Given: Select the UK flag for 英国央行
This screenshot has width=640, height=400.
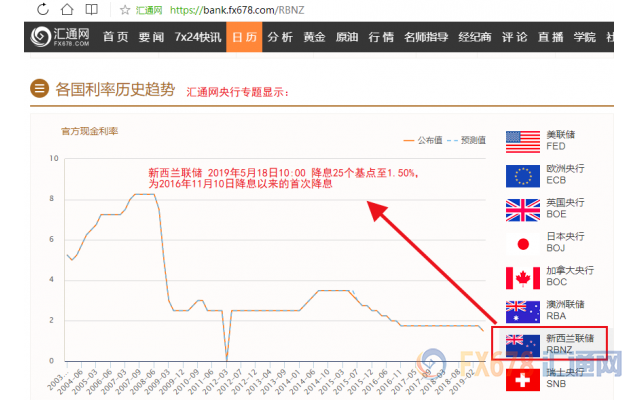Looking at the screenshot, I should 523,210.
